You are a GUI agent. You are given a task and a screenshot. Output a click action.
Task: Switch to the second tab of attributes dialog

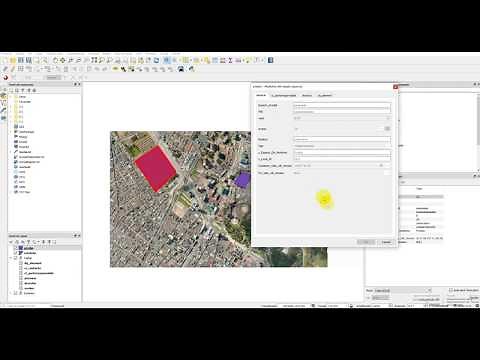(283, 95)
